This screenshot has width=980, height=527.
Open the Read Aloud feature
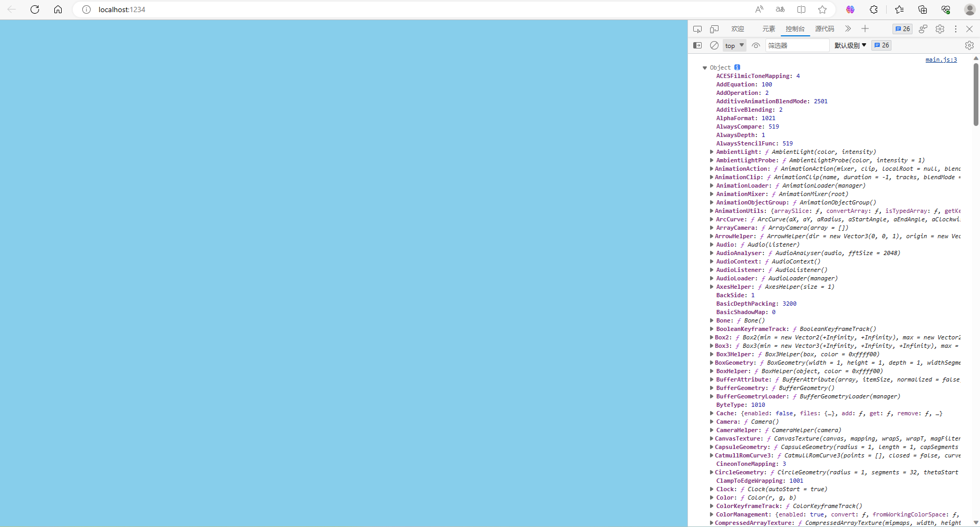tap(759, 9)
